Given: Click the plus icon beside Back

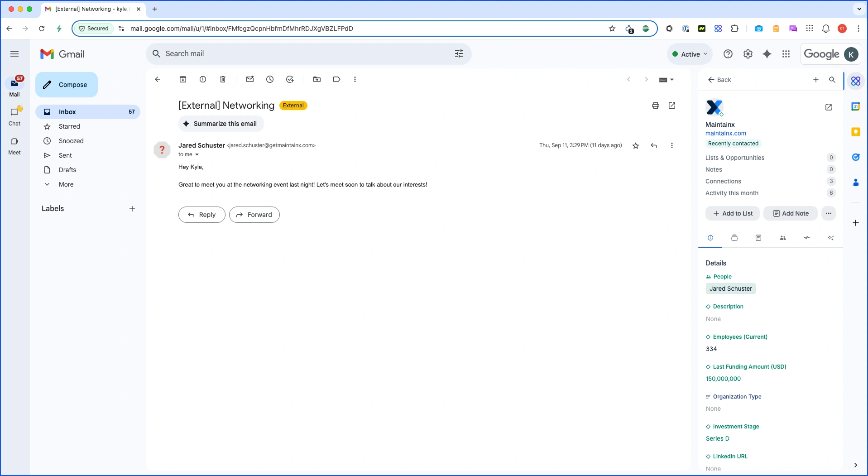Looking at the screenshot, I should pos(816,80).
